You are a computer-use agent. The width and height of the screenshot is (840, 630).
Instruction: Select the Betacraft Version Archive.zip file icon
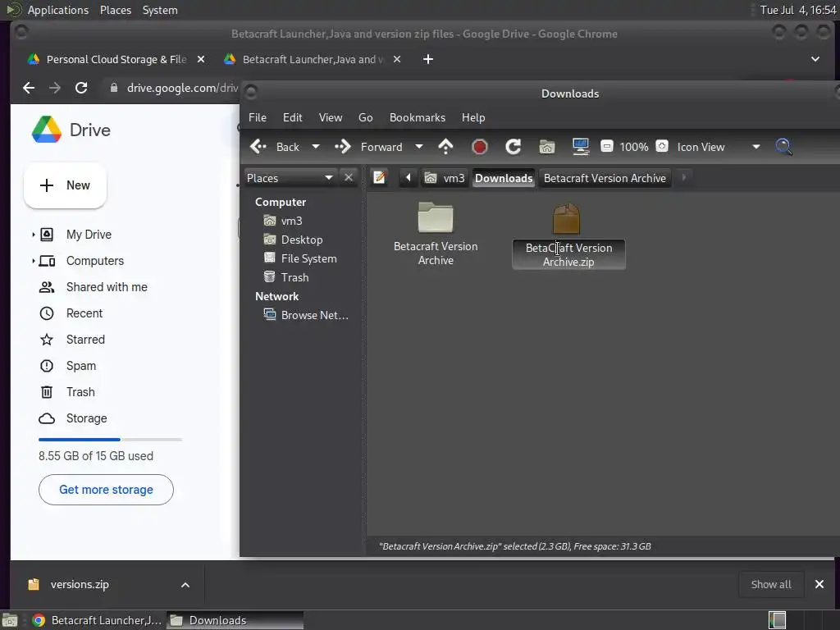[x=566, y=218]
